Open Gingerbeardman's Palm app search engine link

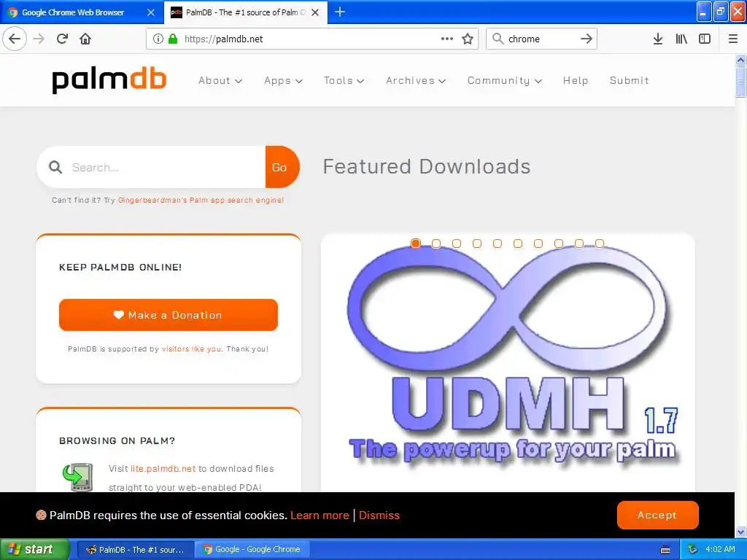coord(201,200)
